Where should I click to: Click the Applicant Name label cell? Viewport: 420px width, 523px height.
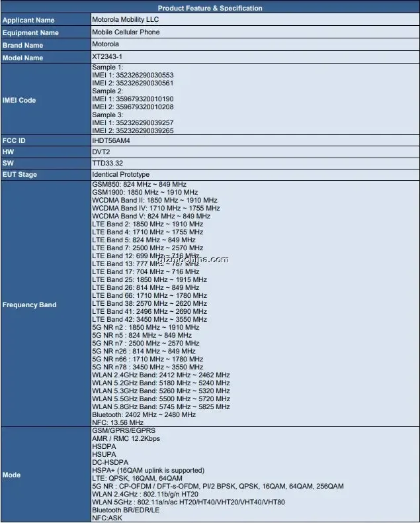point(28,21)
